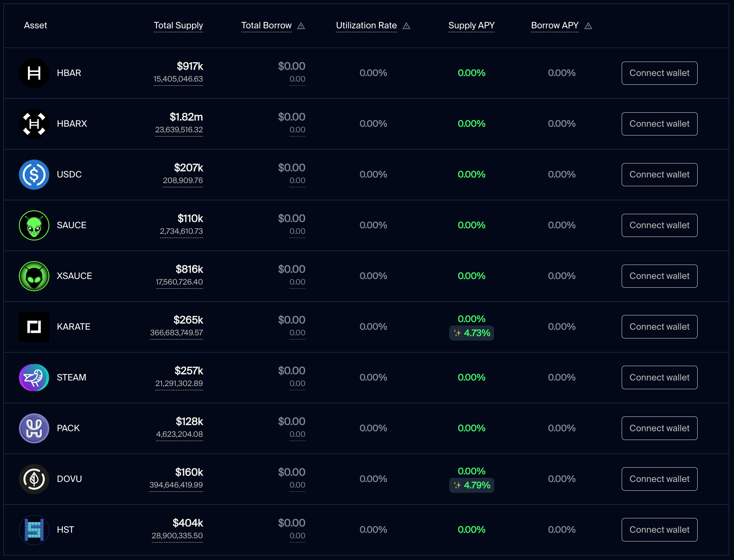This screenshot has width=734, height=560.
Task: Click the Supply APY column header
Action: point(471,26)
